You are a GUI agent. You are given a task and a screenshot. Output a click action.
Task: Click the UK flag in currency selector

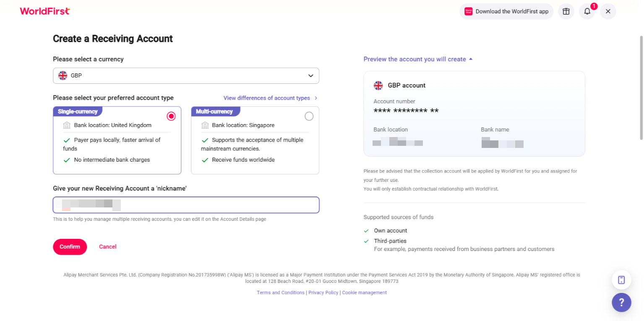tap(63, 76)
